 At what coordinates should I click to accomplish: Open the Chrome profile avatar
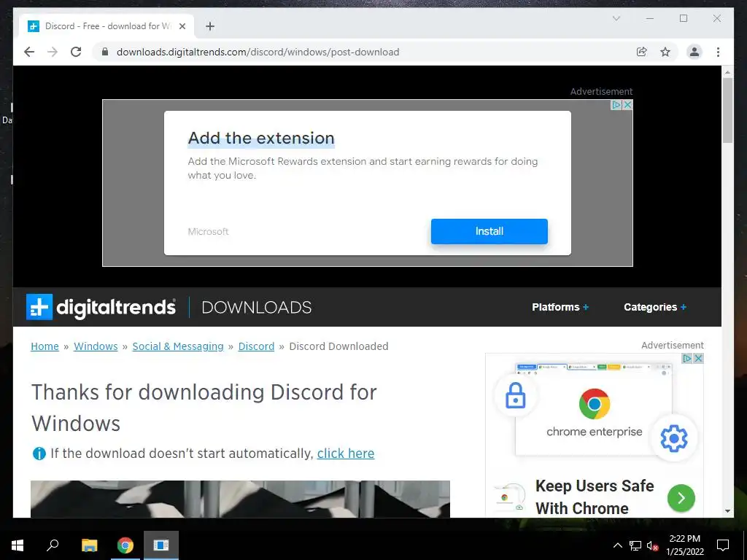694,52
